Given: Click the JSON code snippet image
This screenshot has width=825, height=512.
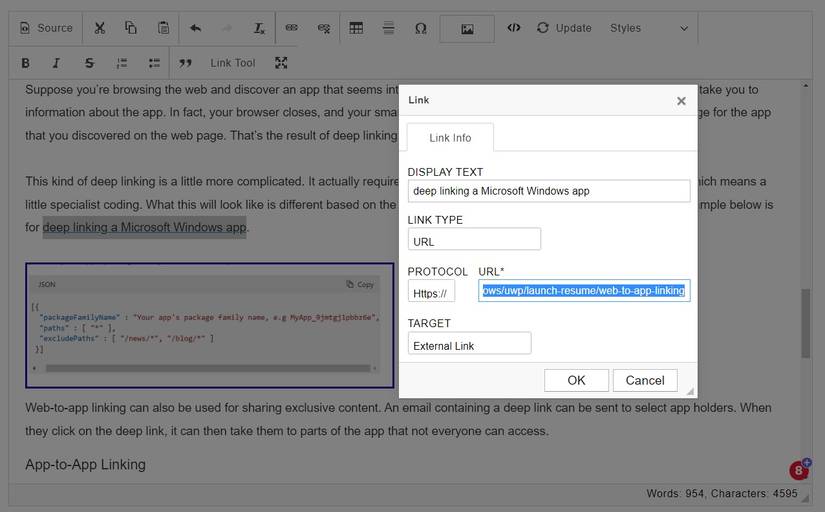Looking at the screenshot, I should point(209,325).
